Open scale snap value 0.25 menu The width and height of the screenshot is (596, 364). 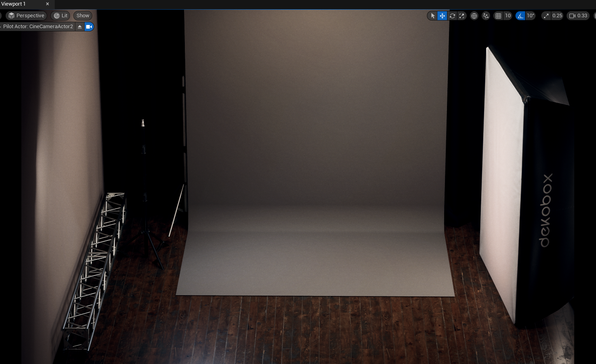tap(557, 16)
